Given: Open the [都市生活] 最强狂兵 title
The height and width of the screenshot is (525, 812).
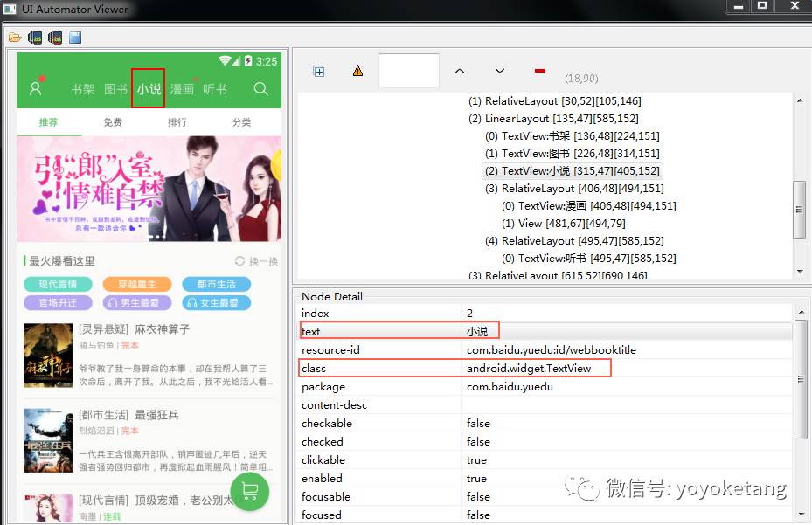Looking at the screenshot, I should [x=129, y=415].
